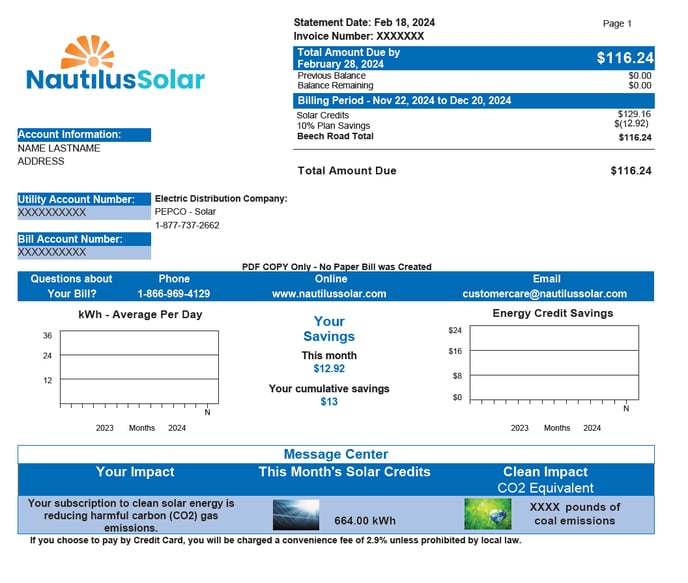688x583 pixels.
Task: Click the solar panel image
Action: [296, 514]
